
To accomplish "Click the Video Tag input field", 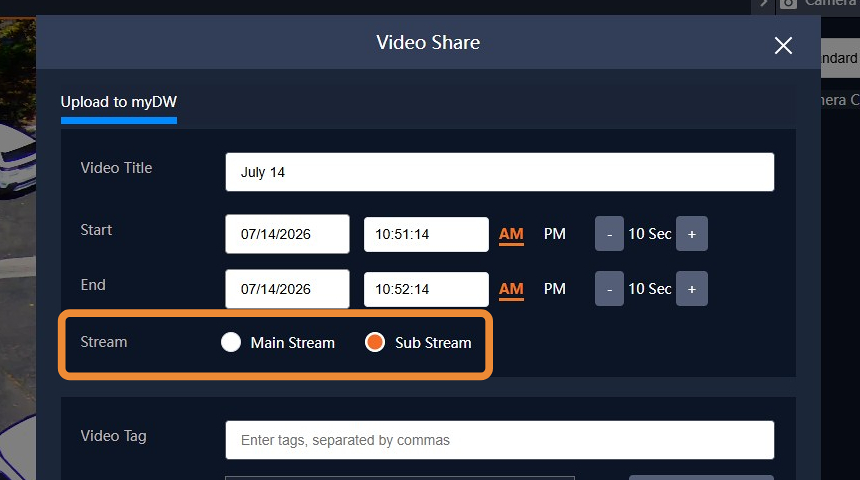I will [500, 440].
